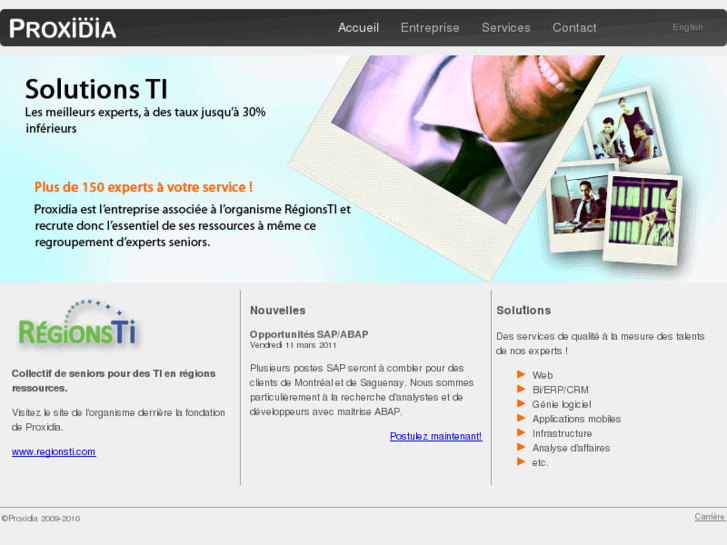Image resolution: width=727 pixels, height=545 pixels.
Task: Click the Solutions TI headline
Action: tap(96, 89)
